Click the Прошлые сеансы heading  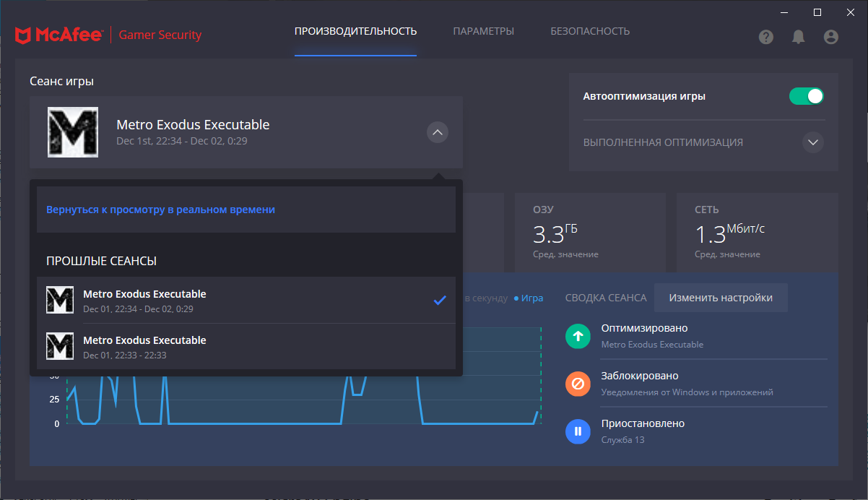point(101,261)
